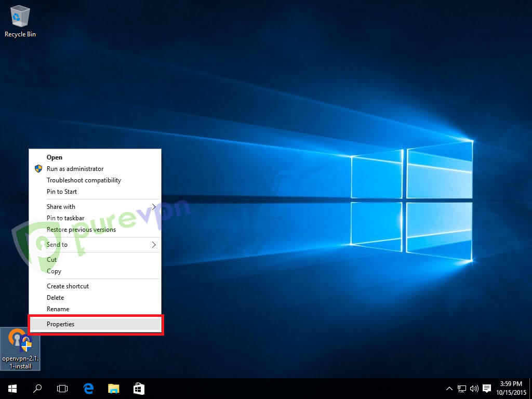Expand the Share with submenu
The image size is (532, 399).
(x=95, y=207)
